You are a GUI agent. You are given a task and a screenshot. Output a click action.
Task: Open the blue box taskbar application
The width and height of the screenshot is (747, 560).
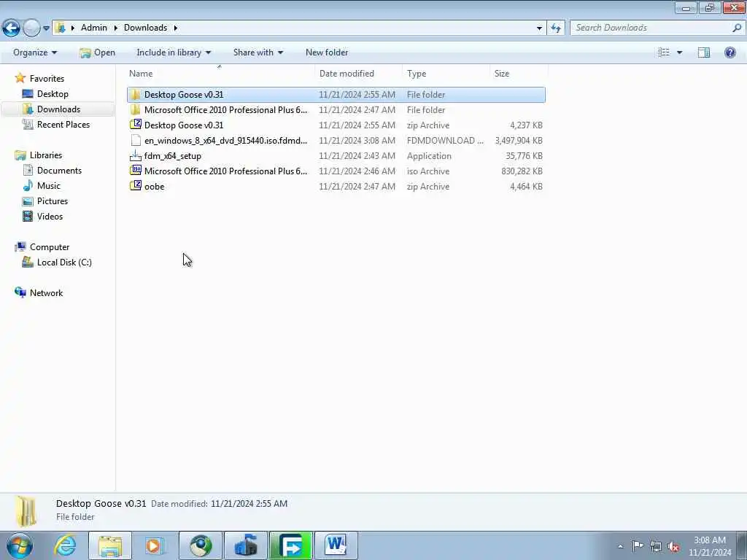tap(246, 545)
